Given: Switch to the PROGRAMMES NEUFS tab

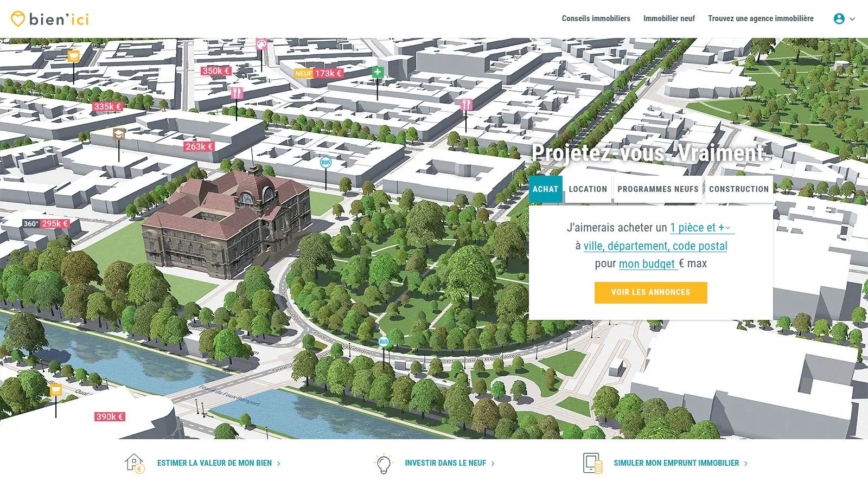Looking at the screenshot, I should pyautogui.click(x=658, y=189).
